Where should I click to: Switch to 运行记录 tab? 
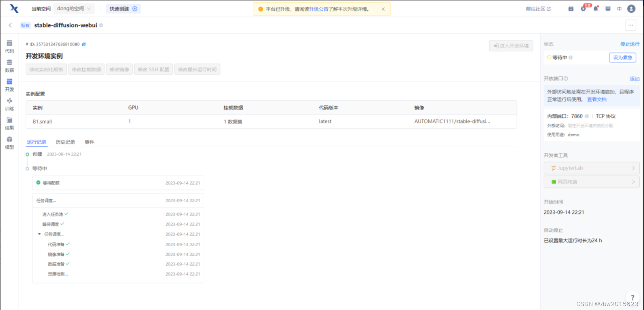point(36,142)
